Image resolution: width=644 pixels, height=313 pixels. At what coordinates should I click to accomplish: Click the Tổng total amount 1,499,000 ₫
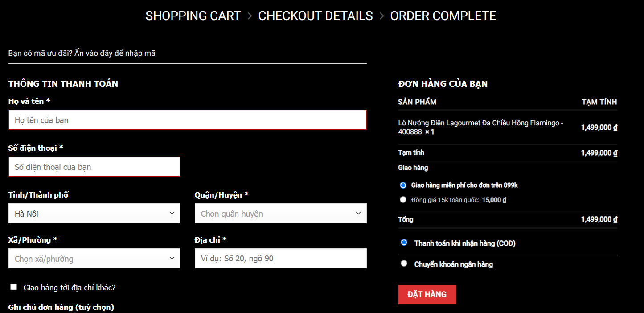pos(599,219)
